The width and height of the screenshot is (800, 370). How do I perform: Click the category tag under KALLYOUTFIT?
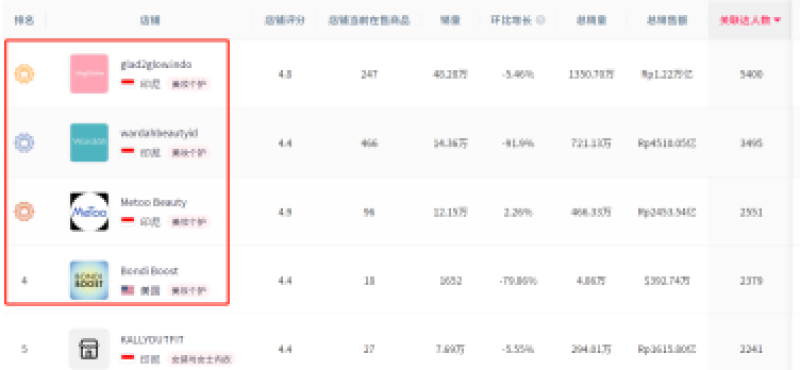click(201, 360)
